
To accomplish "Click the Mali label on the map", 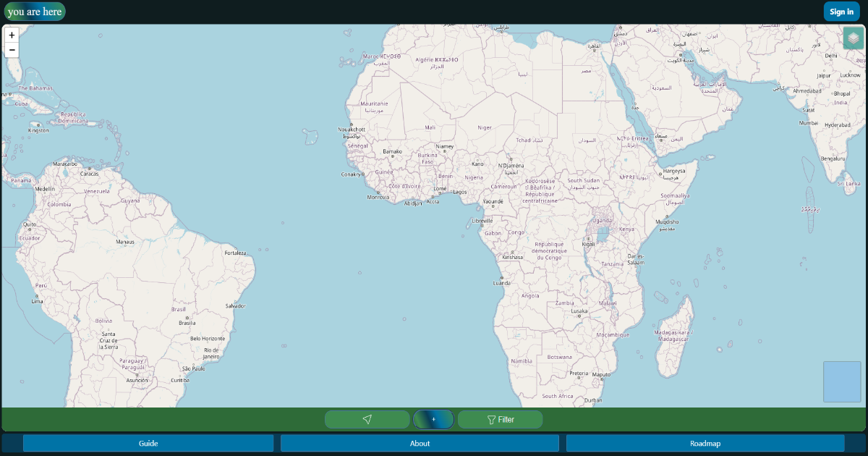I will (430, 127).
